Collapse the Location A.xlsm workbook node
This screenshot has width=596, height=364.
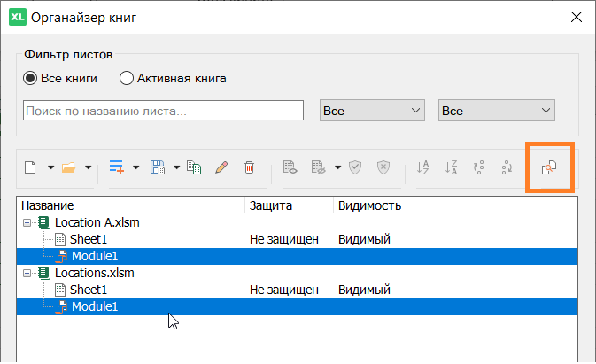[27, 222]
